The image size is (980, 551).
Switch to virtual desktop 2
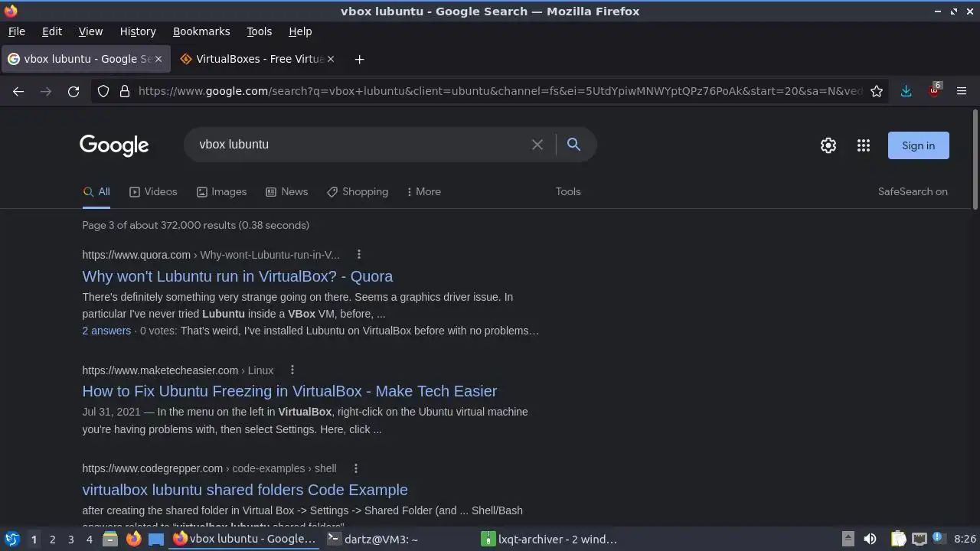52,539
